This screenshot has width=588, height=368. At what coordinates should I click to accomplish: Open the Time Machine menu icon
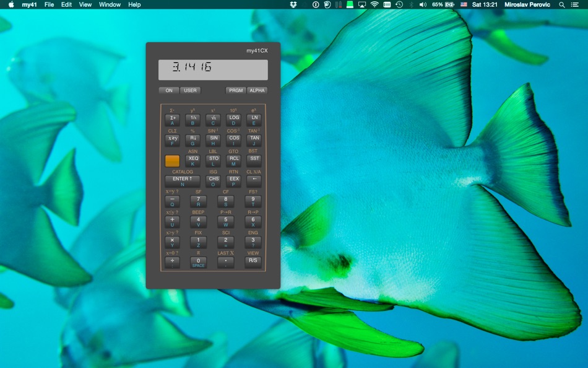(399, 4)
